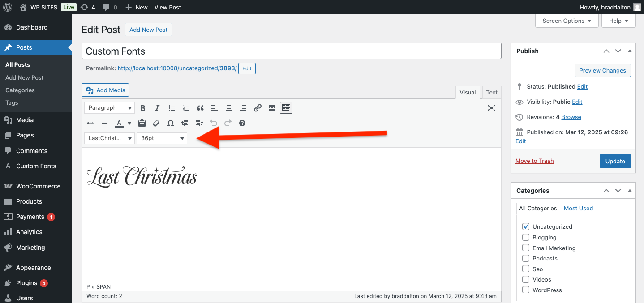Screen dimensions: 644x303
Task: Insert a special character
Action: [x=170, y=123]
